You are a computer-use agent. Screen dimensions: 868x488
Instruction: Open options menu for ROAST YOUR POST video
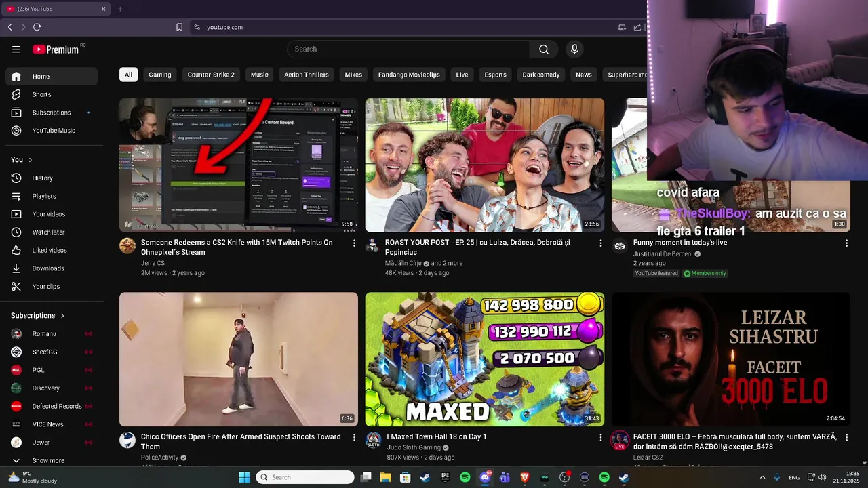(600, 243)
